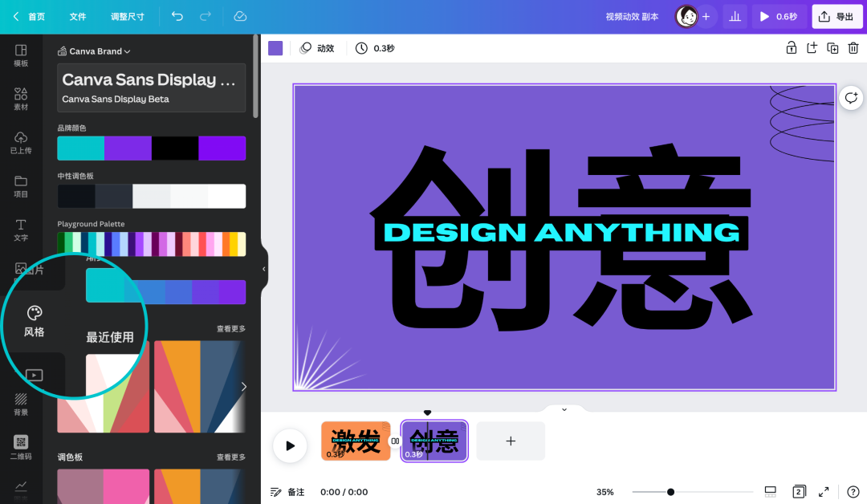Lock the page with padlock icon
The image size is (867, 504).
[x=792, y=48]
